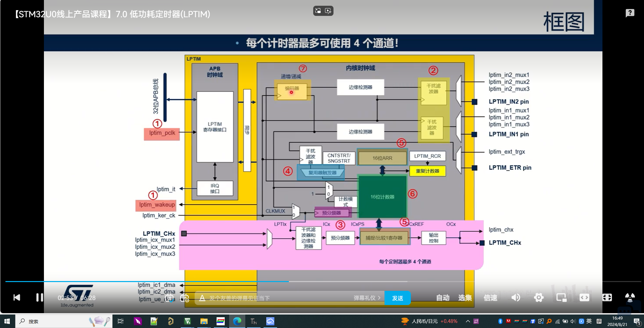Enable picture-in-picture mode
644x328 pixels.
pyautogui.click(x=561, y=297)
